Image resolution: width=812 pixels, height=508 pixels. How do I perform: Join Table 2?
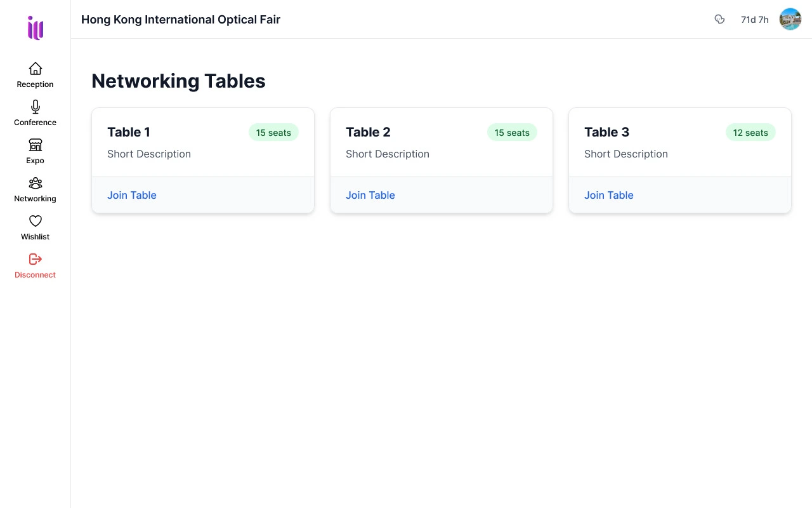click(x=370, y=195)
